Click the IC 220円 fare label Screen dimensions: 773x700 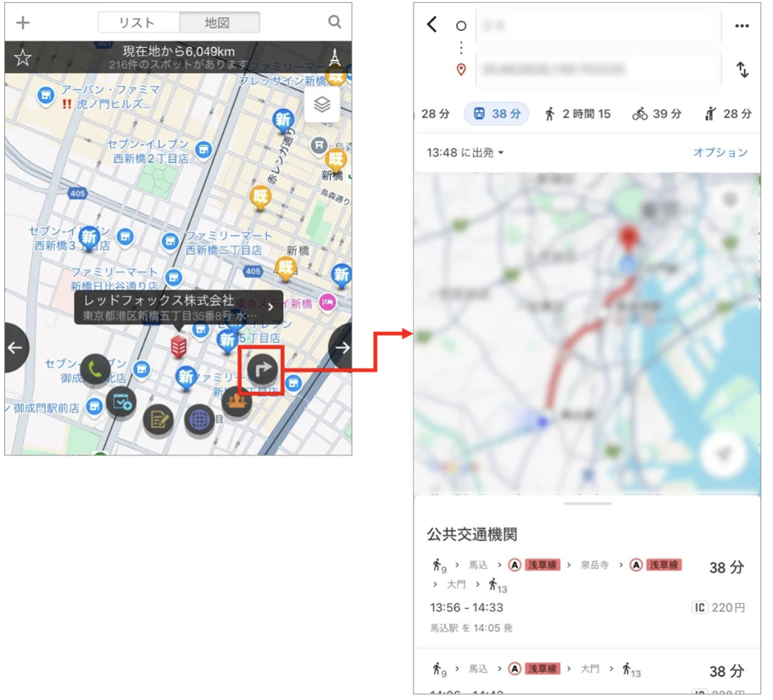719,607
